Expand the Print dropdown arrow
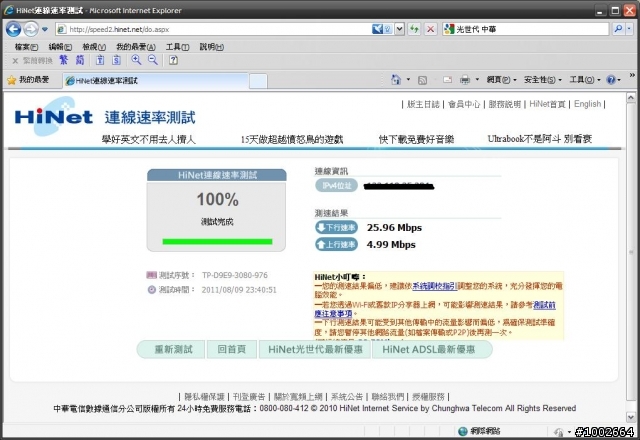Image resolution: width=640 pixels, height=440 pixels. click(477, 80)
